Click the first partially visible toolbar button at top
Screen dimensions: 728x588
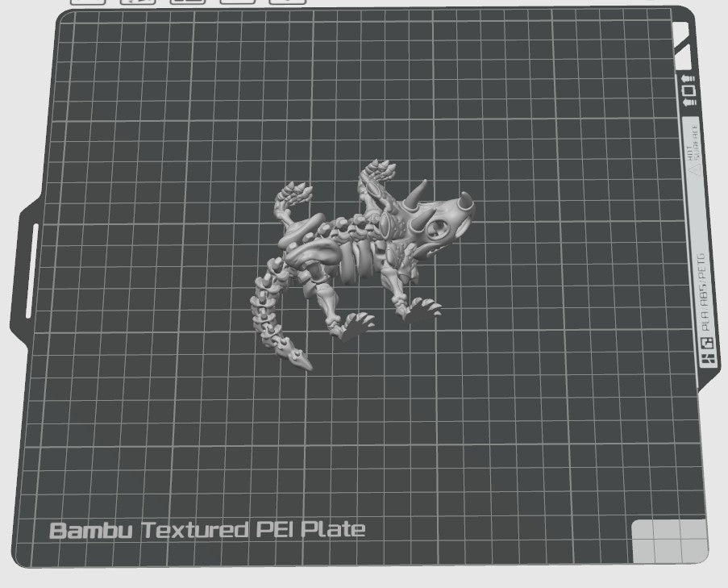point(88,2)
